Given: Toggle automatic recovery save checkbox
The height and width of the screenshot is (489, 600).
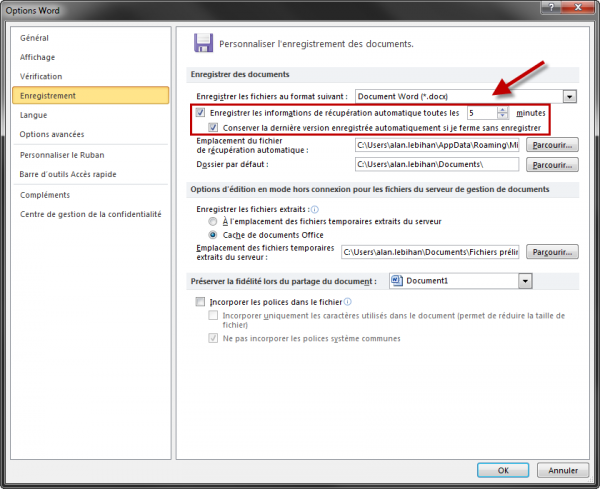Looking at the screenshot, I should click(201, 113).
